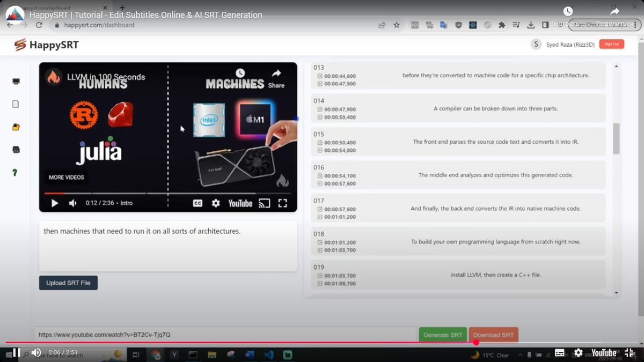Seek on the embedded video progress bar

[167, 193]
